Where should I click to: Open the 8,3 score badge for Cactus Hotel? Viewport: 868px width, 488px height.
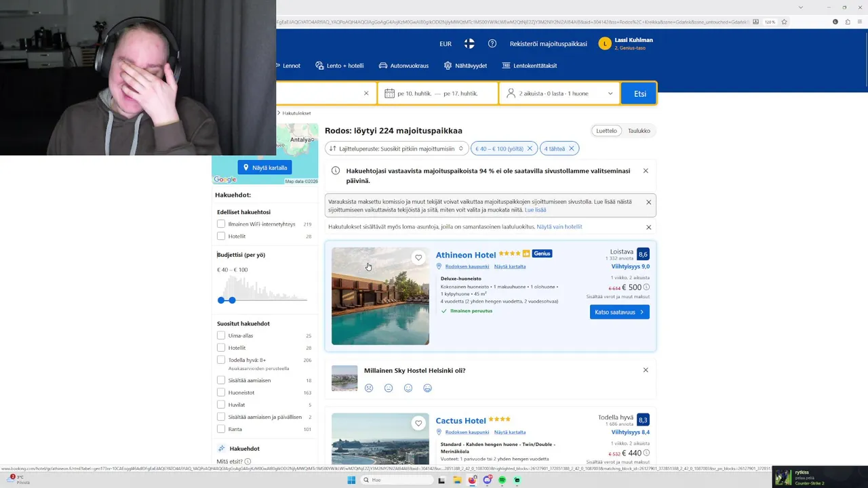643,420
